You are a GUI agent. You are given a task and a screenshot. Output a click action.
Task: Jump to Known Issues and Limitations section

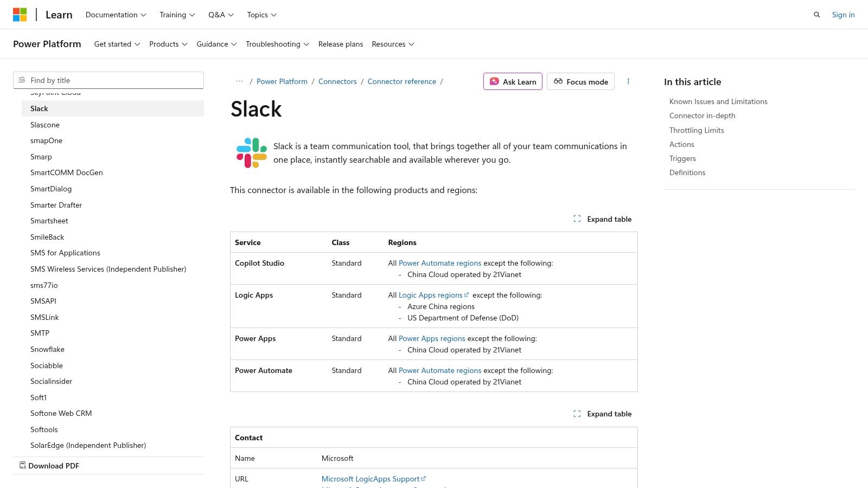point(718,101)
